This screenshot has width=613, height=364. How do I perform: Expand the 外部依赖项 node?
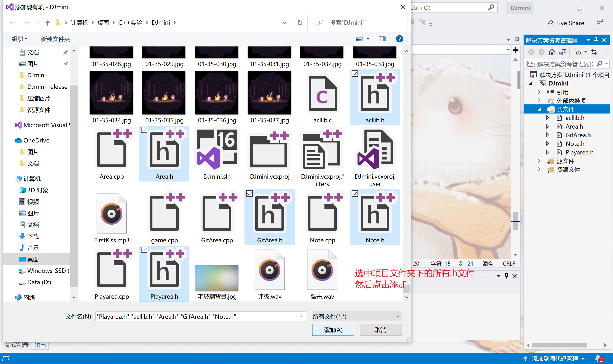(539, 101)
